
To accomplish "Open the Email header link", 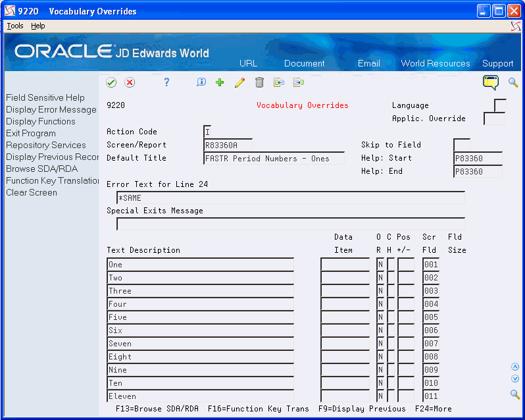I will 369,63.
